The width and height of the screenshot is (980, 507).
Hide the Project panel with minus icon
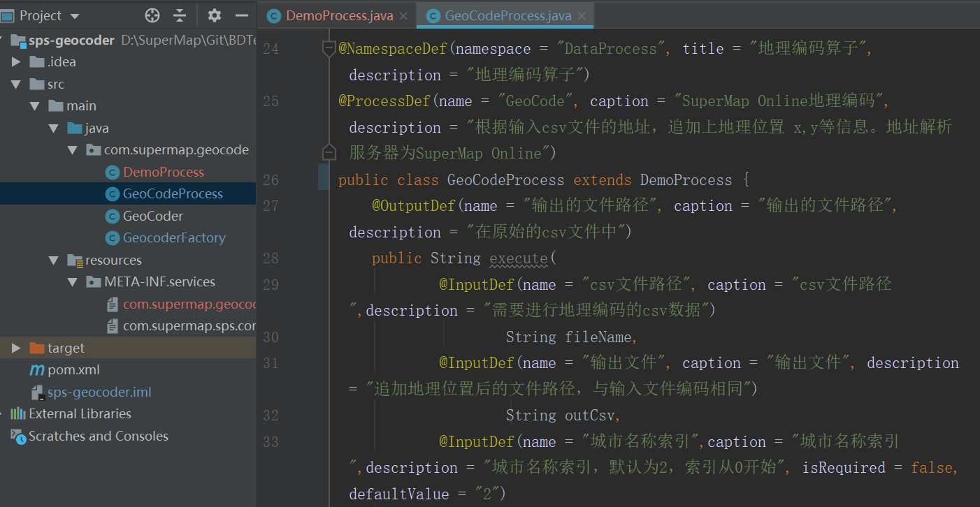point(241,15)
